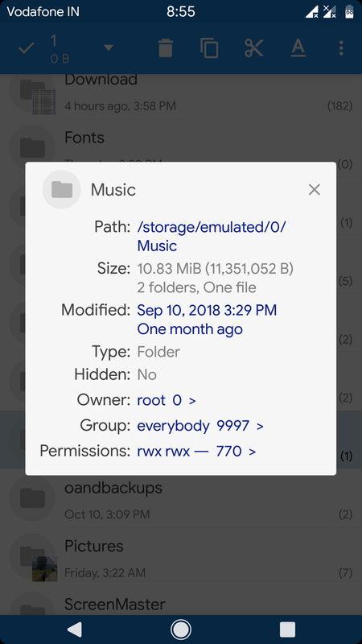
Task: Change the group everybody 9997 entry
Action: click(200, 426)
